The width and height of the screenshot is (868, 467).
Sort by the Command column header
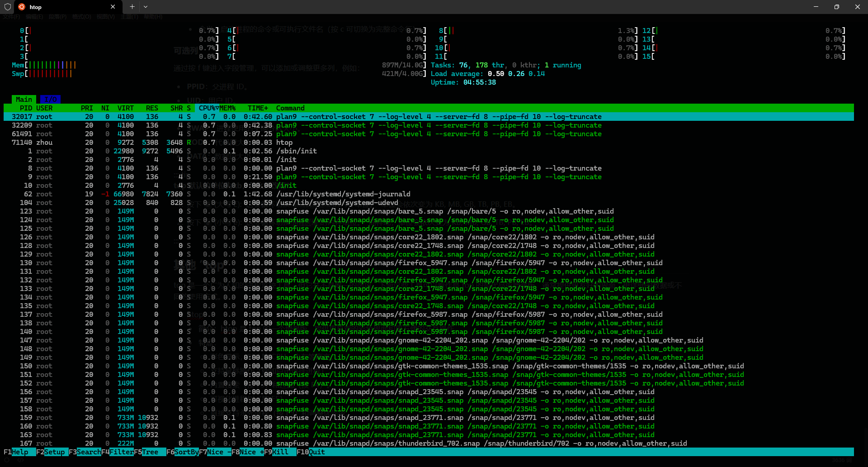click(290, 108)
